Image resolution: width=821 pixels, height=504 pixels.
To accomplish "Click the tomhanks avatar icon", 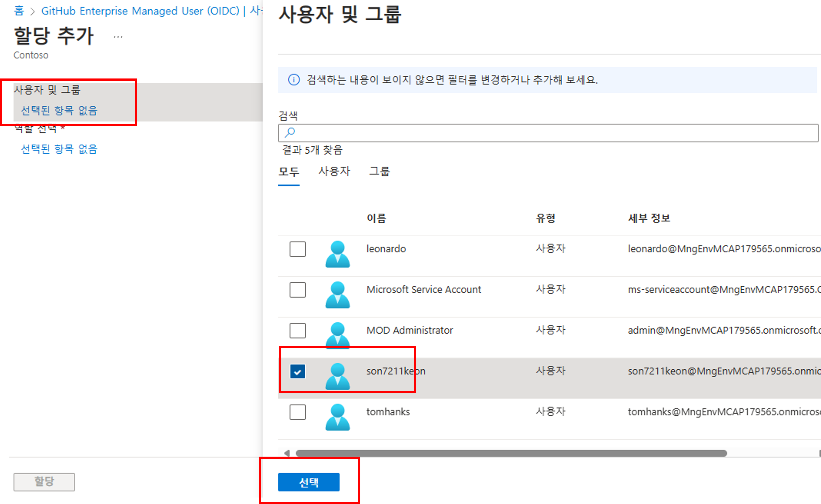I will pos(338,417).
